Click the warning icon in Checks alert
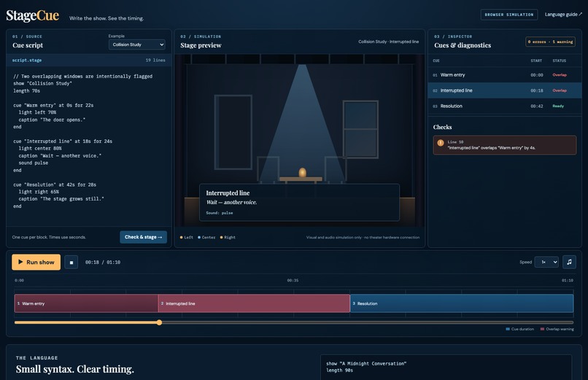This screenshot has width=588, height=380. (x=441, y=143)
